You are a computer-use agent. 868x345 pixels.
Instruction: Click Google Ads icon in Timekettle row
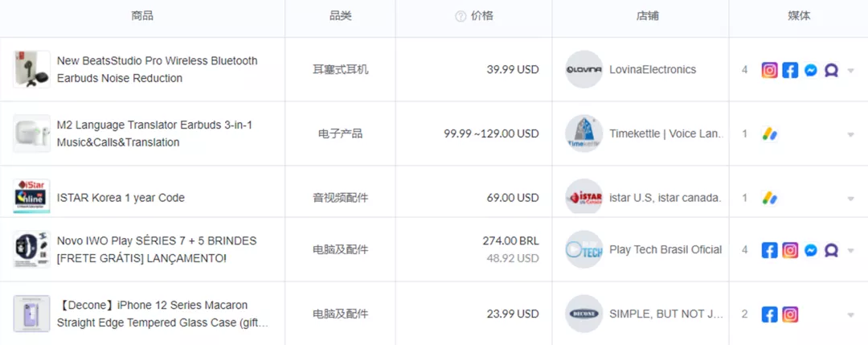coord(769,134)
